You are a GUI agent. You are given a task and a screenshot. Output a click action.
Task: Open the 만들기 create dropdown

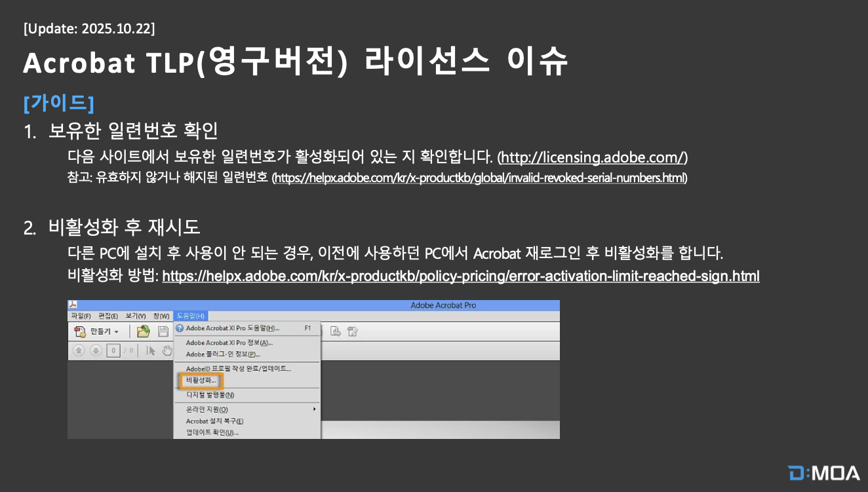(97, 331)
